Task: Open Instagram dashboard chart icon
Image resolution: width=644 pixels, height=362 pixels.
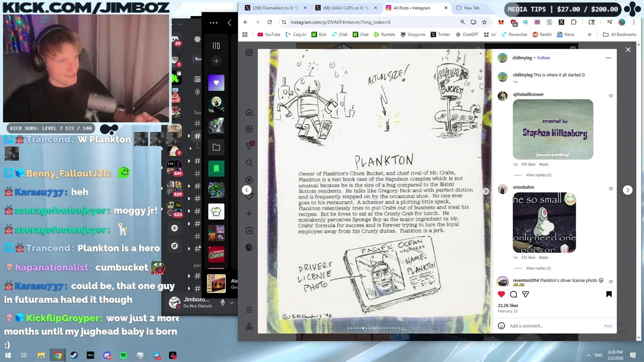Action: coord(249,231)
